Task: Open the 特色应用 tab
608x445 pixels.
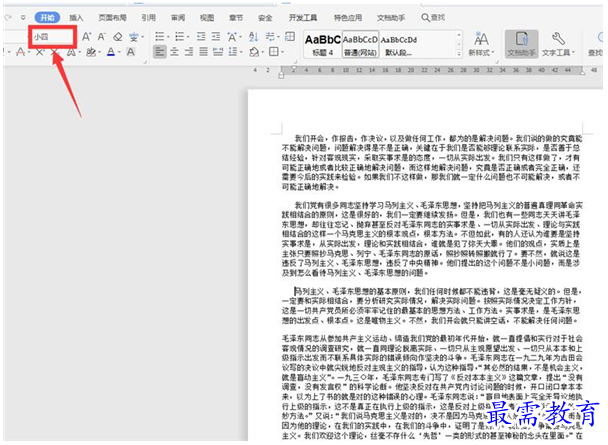Action: point(348,17)
